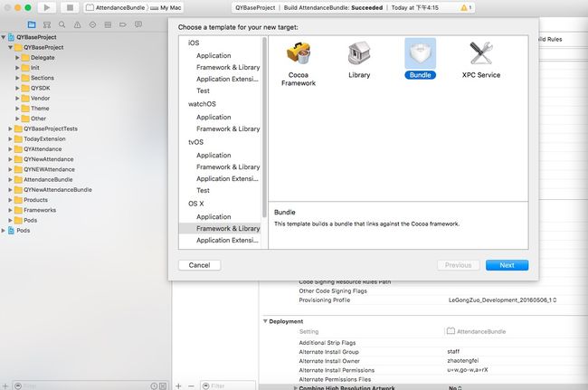Choose watchOS Application category
Screen dimensions: 588x390
click(x=213, y=117)
